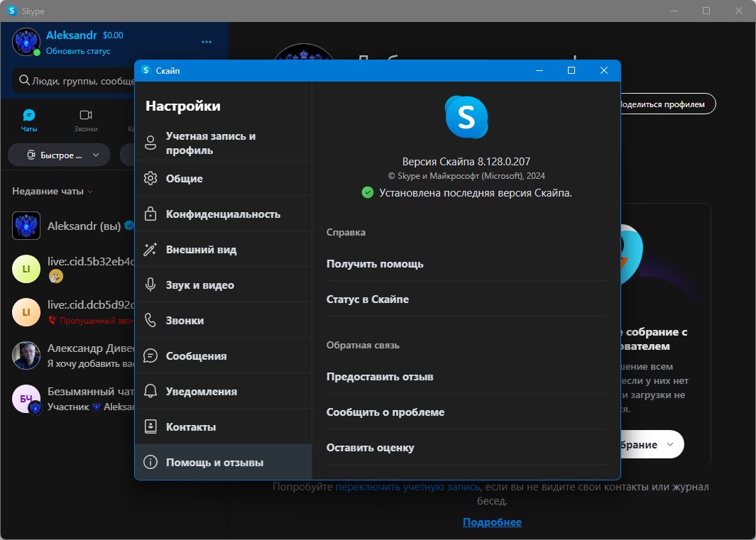This screenshot has width=756, height=540.
Task: Open Notifications (Уведомления) bell icon
Action: [x=150, y=391]
